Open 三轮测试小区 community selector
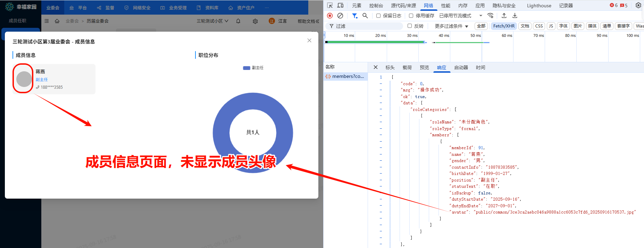Screen dimensions: 644x248 click(212, 21)
